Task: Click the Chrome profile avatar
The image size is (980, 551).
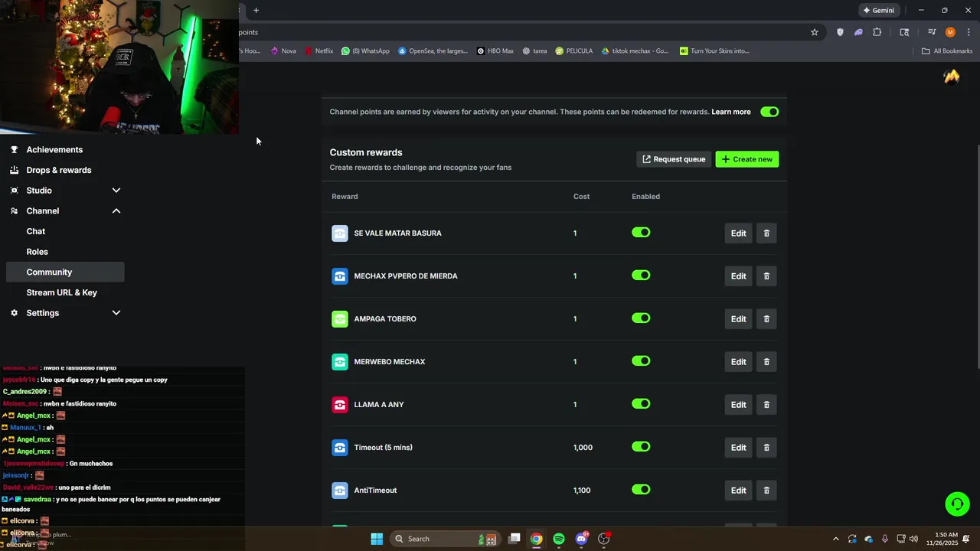Action: coord(950,32)
